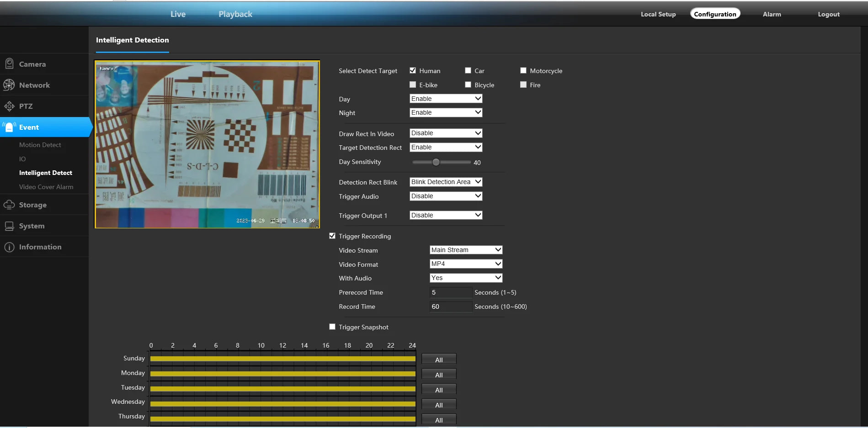The height and width of the screenshot is (428, 868).
Task: Click the Information circle icon
Action: [x=9, y=247]
